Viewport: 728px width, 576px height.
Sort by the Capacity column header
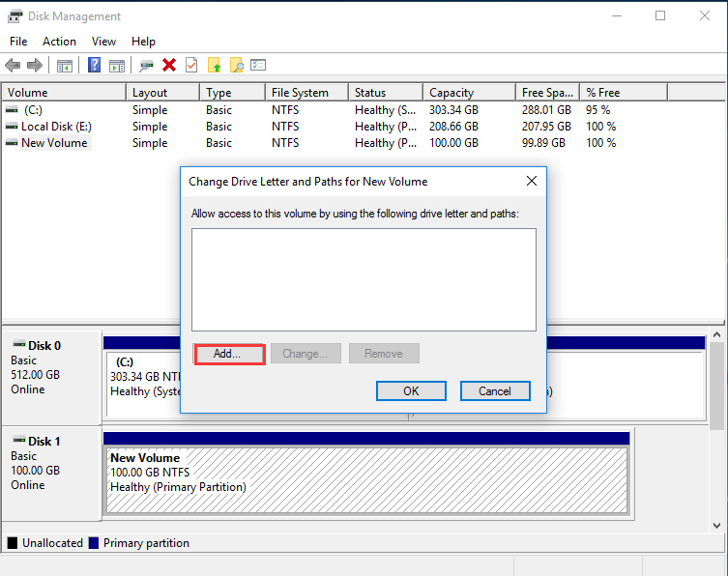click(x=470, y=93)
